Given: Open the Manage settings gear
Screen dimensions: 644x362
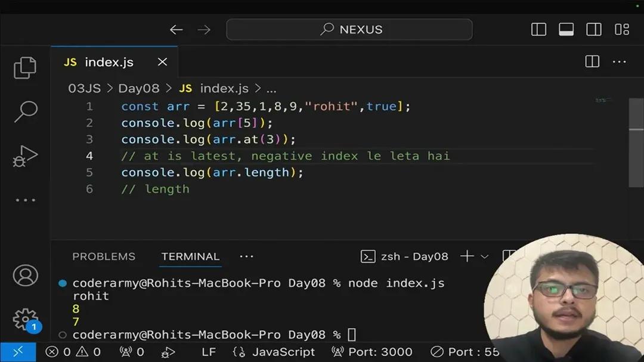Looking at the screenshot, I should coord(26,320).
